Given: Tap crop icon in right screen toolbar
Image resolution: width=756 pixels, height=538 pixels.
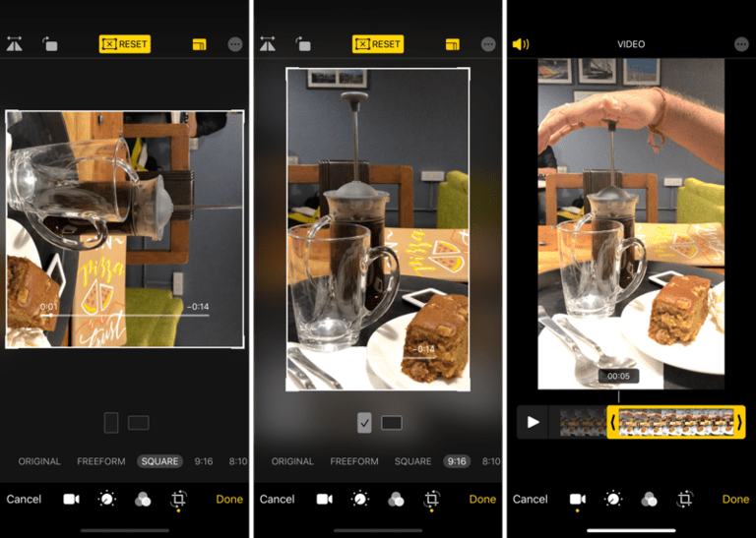Looking at the screenshot, I should 685,499.
